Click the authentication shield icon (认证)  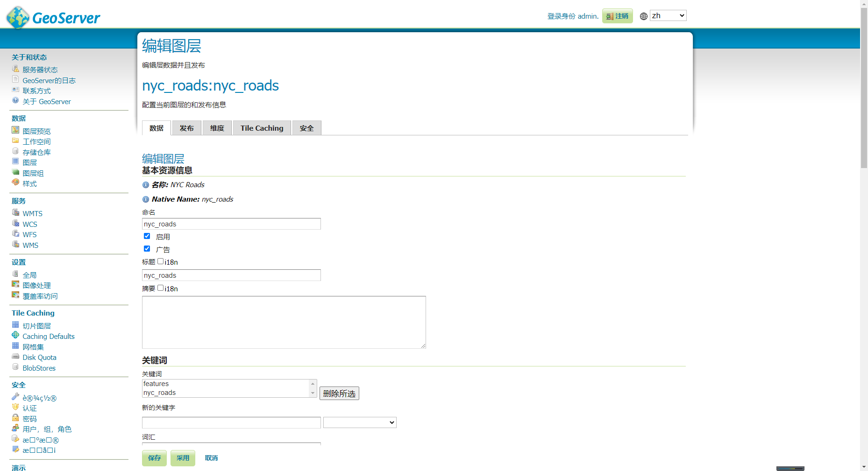point(15,407)
